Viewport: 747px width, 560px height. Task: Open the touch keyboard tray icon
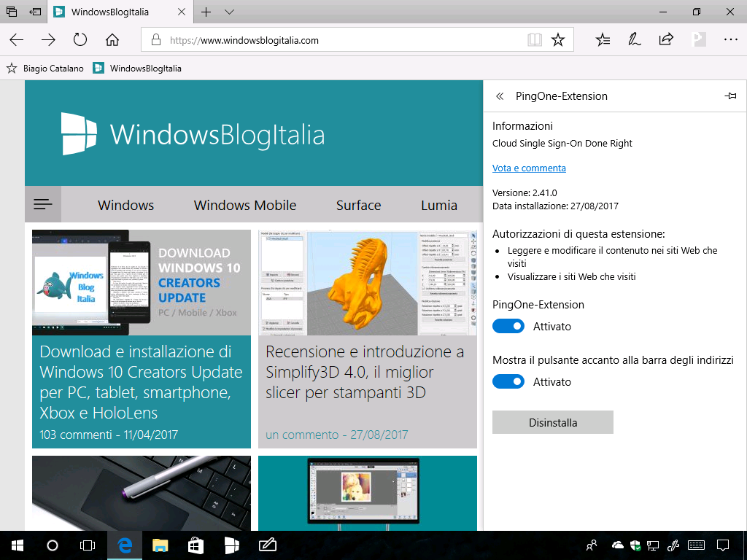[x=697, y=545]
